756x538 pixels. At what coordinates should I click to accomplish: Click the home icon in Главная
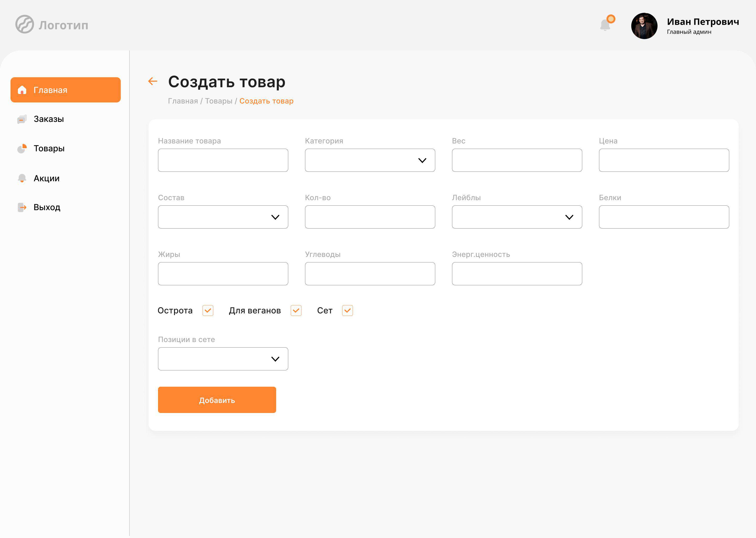click(x=22, y=90)
